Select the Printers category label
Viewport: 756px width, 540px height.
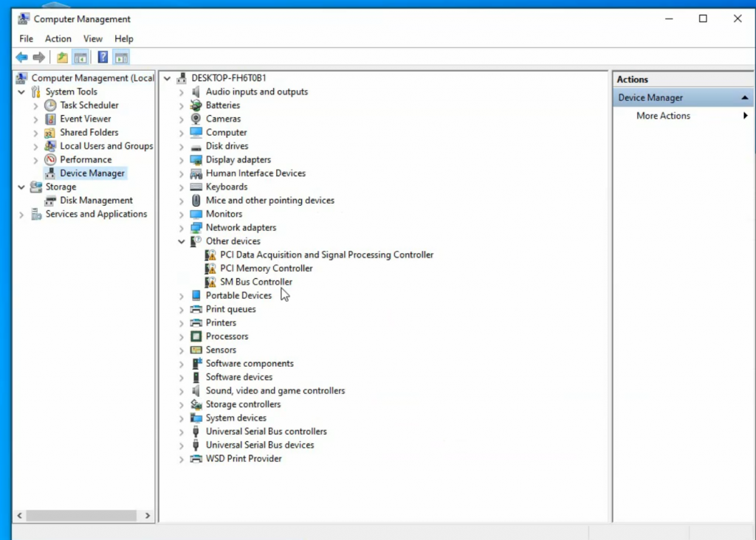(x=221, y=323)
